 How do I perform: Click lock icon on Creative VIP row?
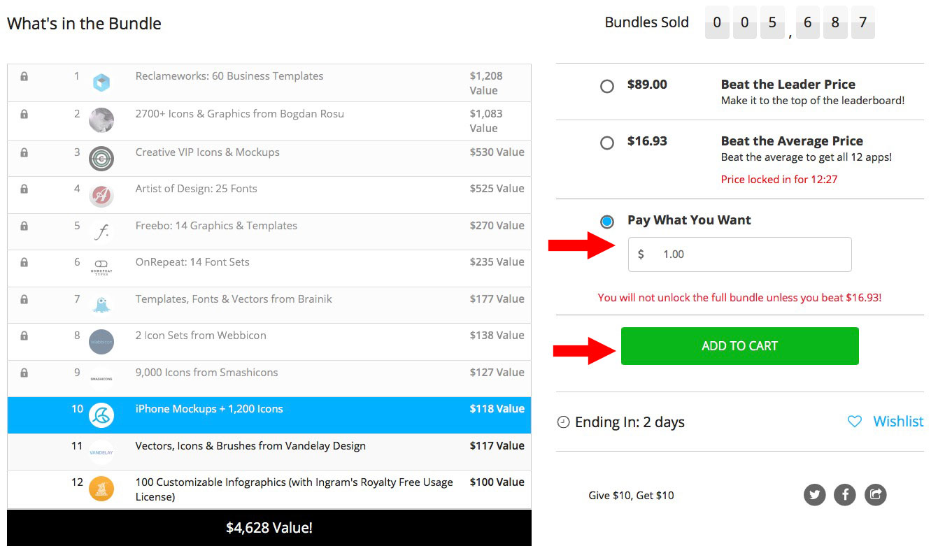(24, 152)
